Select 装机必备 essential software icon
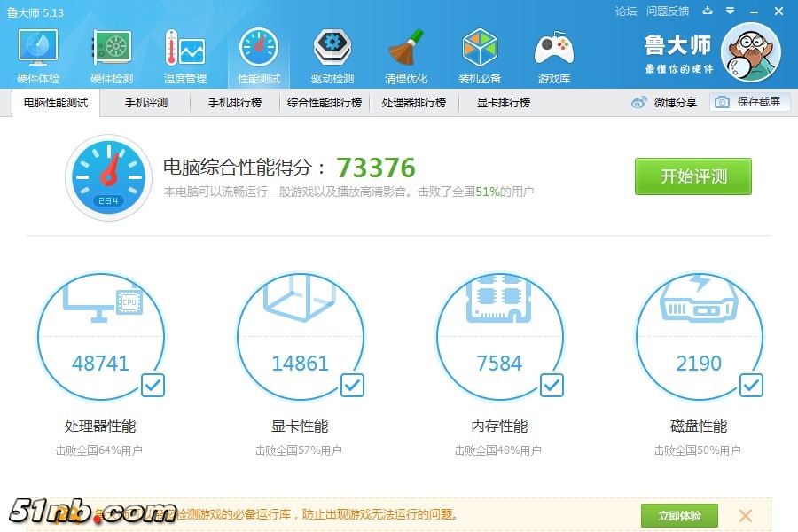The width and height of the screenshot is (798, 532). point(479,55)
